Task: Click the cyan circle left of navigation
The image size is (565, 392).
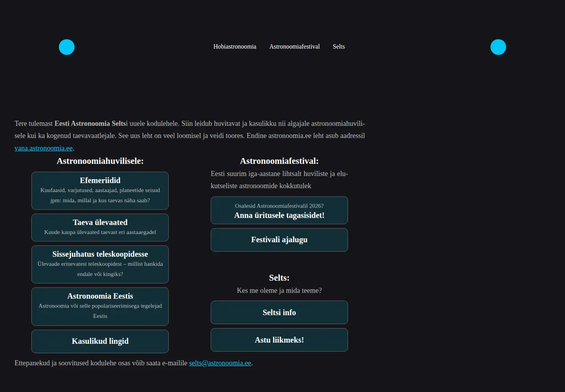Action: (x=67, y=47)
